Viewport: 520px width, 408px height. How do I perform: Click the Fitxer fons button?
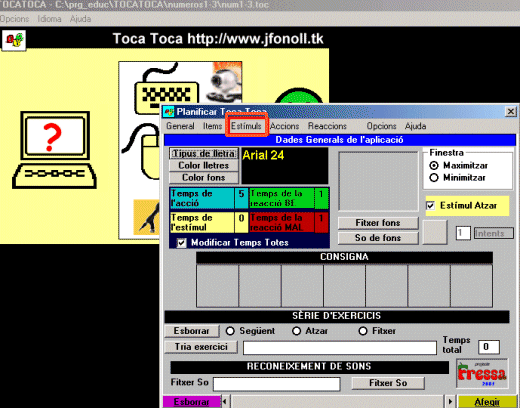[x=378, y=223]
